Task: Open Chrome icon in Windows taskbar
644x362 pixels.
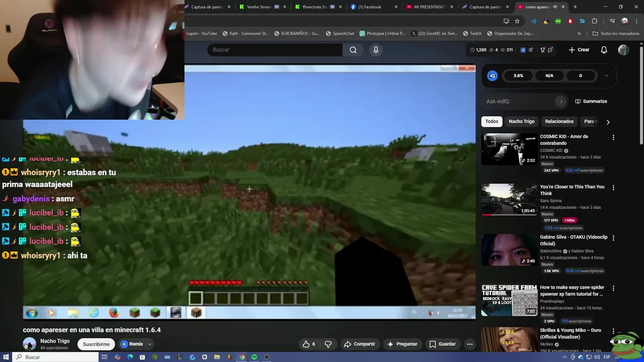Action: (x=242, y=357)
